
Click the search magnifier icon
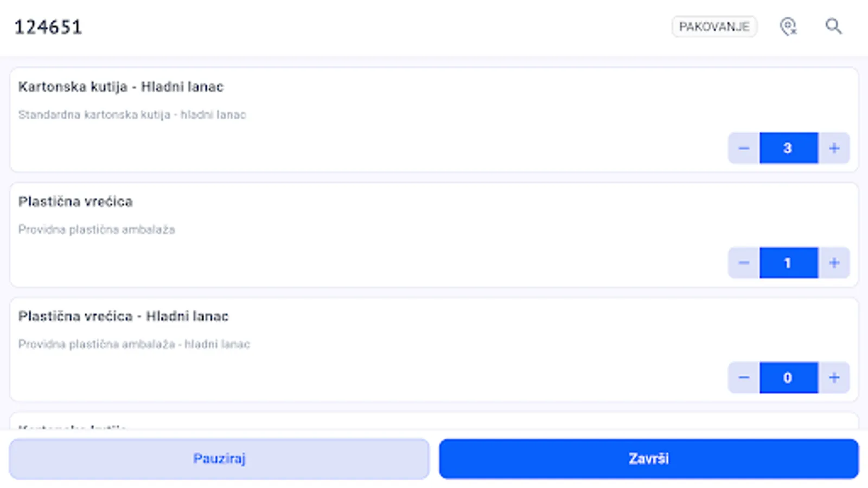(x=833, y=26)
